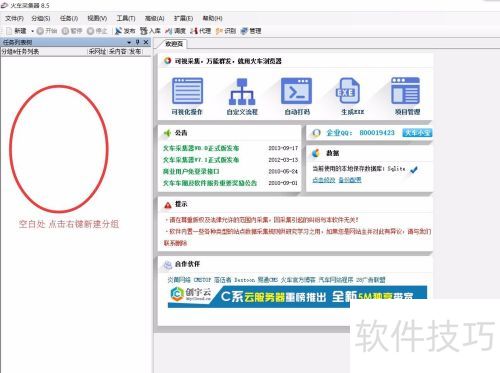The image size is (500, 373).
Task: Click the 新建 toolbar button
Action: (x=17, y=31)
